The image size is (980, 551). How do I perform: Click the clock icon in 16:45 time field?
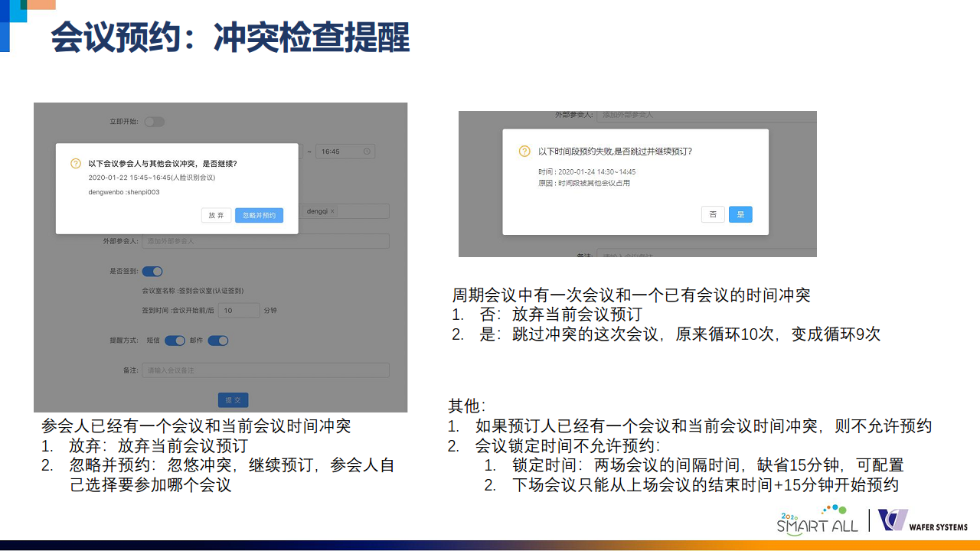[x=367, y=152]
